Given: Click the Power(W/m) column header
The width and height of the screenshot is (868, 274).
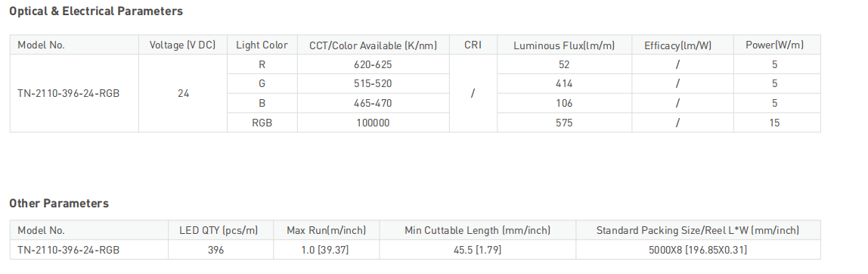Looking at the screenshot, I should [x=774, y=45].
